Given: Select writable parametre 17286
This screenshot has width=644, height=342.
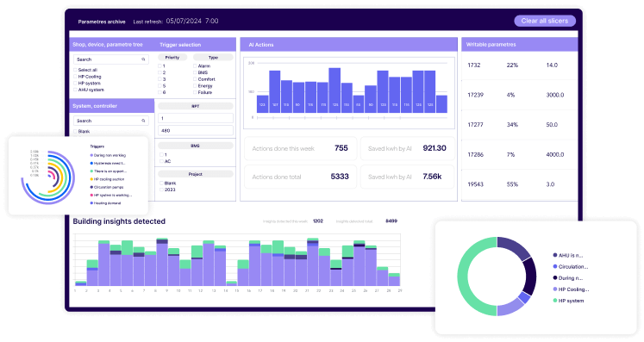Looking at the screenshot, I should 476,154.
